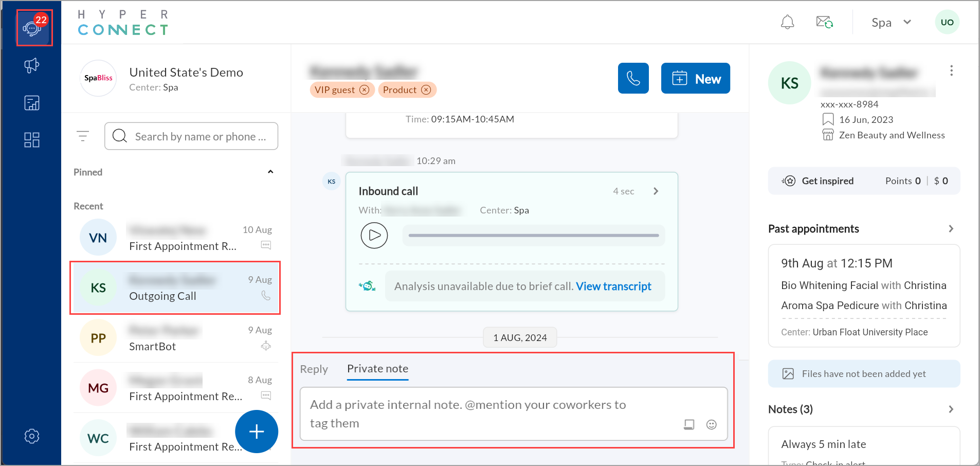
Task: Open settings gear in sidebar
Action: (32, 436)
